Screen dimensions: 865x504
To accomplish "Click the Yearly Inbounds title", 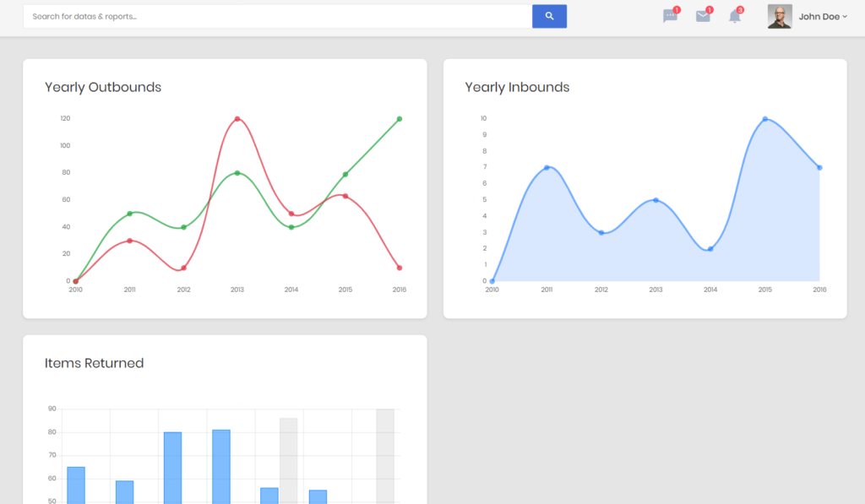I will [517, 87].
